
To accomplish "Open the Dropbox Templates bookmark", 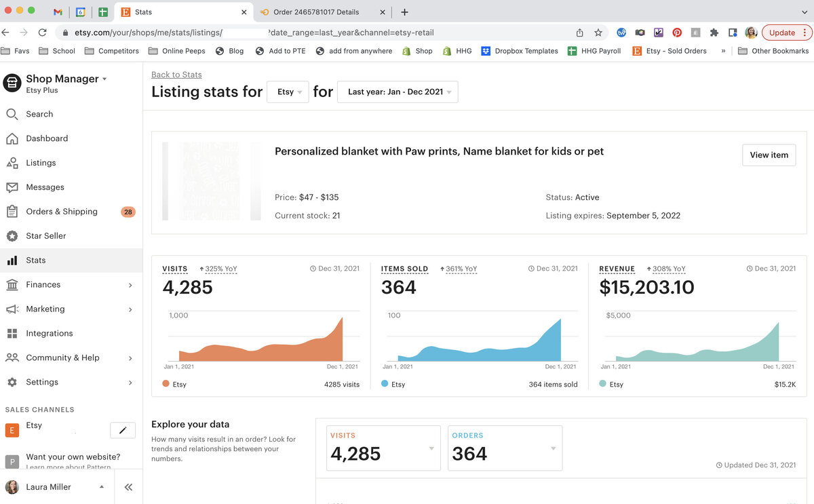I will (x=520, y=51).
